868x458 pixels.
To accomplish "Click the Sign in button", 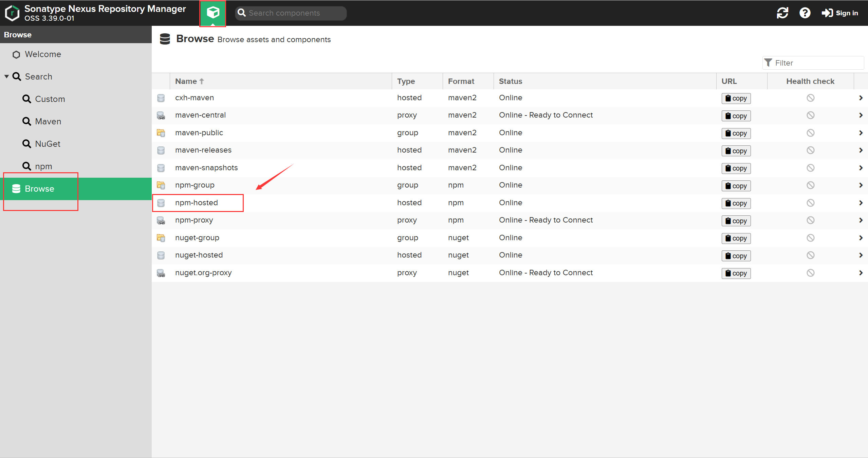I will 840,13.
